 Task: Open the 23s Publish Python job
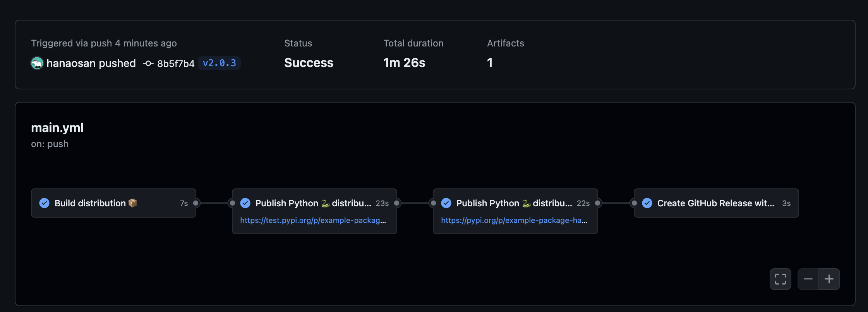[x=313, y=203]
